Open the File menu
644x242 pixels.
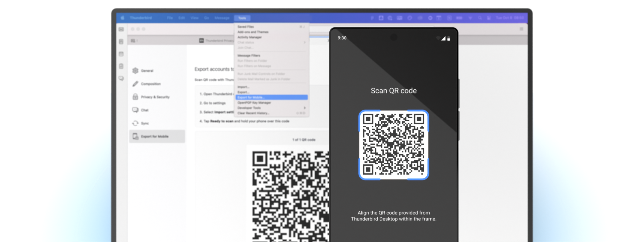click(170, 18)
